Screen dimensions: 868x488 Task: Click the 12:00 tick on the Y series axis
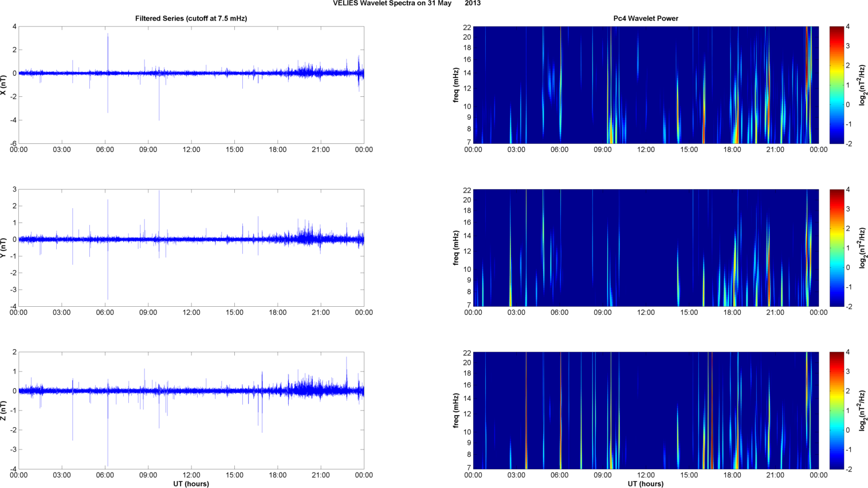[191, 313]
